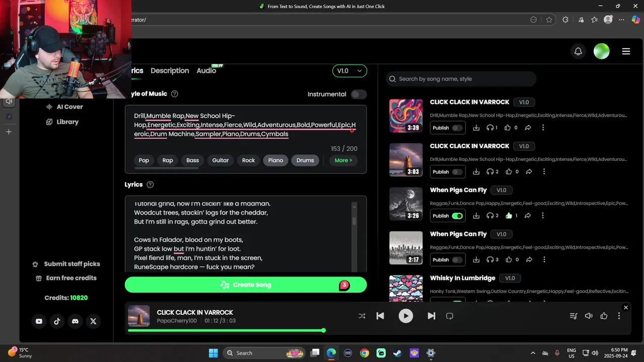
Task: Favorite this page with star icon
Action: coord(549,20)
